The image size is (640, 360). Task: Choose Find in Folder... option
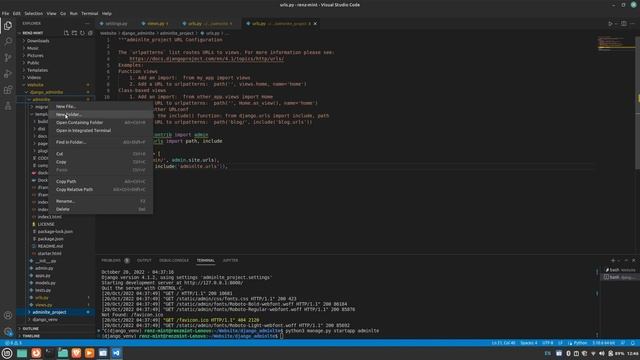[x=100, y=142]
